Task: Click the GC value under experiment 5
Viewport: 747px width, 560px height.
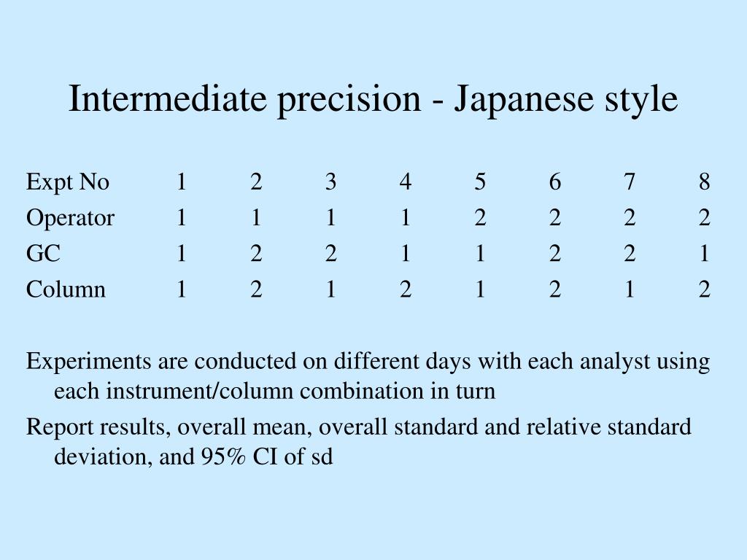Action: coord(480,253)
